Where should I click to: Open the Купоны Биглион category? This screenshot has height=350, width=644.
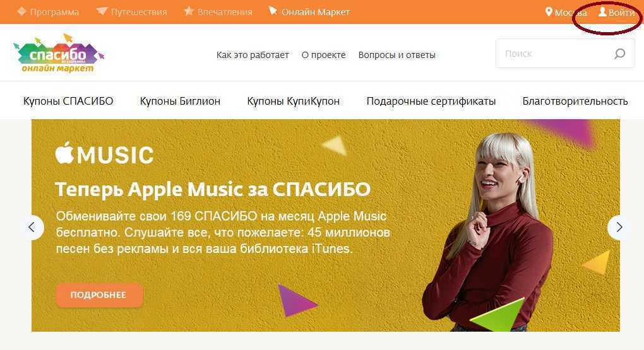click(x=180, y=101)
